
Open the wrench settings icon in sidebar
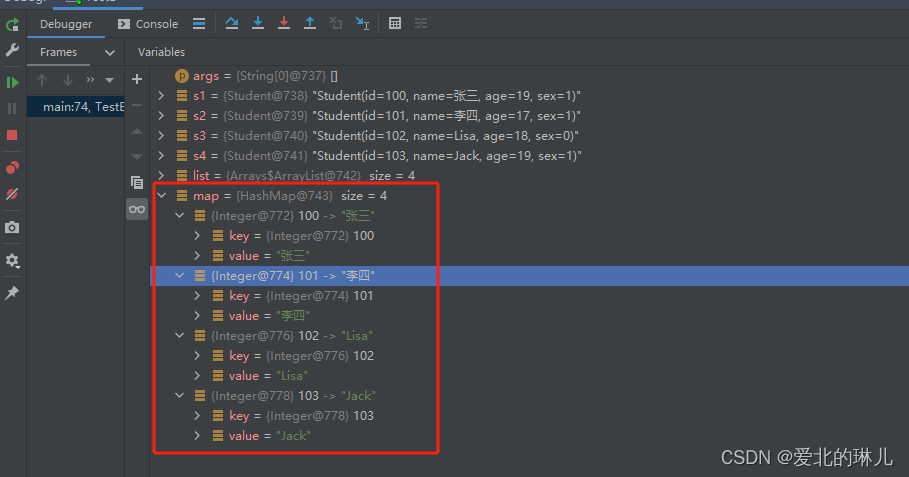(12, 50)
